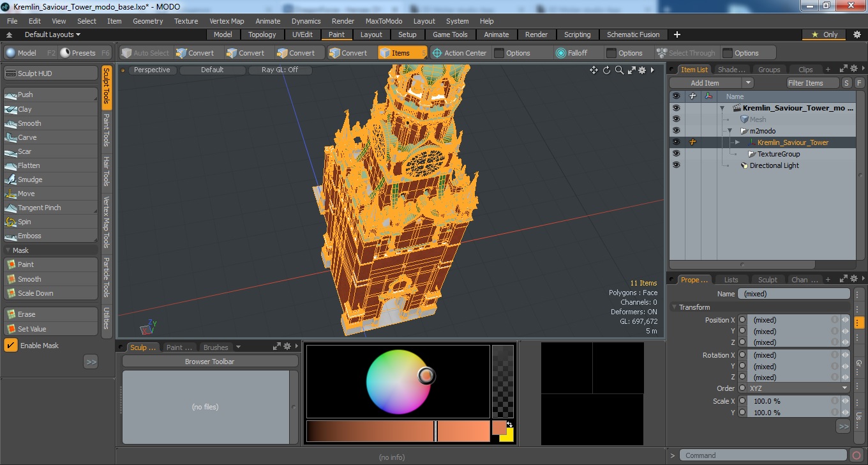Toggle the Enable Mask checkbox

point(11,346)
